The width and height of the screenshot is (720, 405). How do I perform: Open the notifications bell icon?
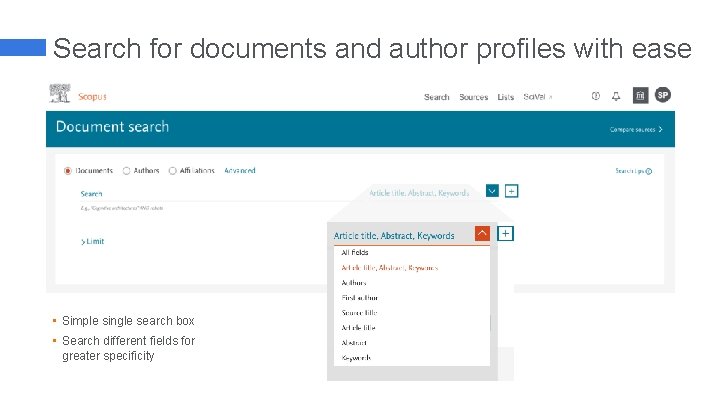click(x=616, y=96)
